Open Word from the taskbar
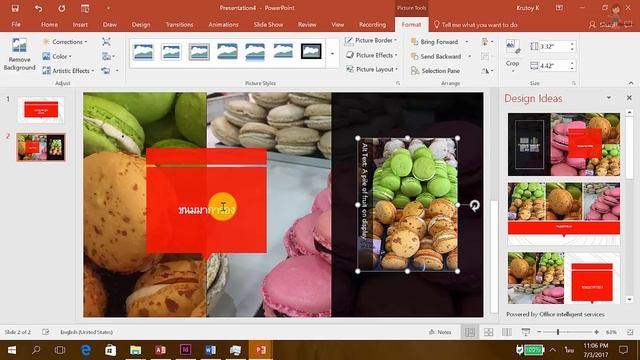Screen dimensions: 640x360 click(210, 350)
